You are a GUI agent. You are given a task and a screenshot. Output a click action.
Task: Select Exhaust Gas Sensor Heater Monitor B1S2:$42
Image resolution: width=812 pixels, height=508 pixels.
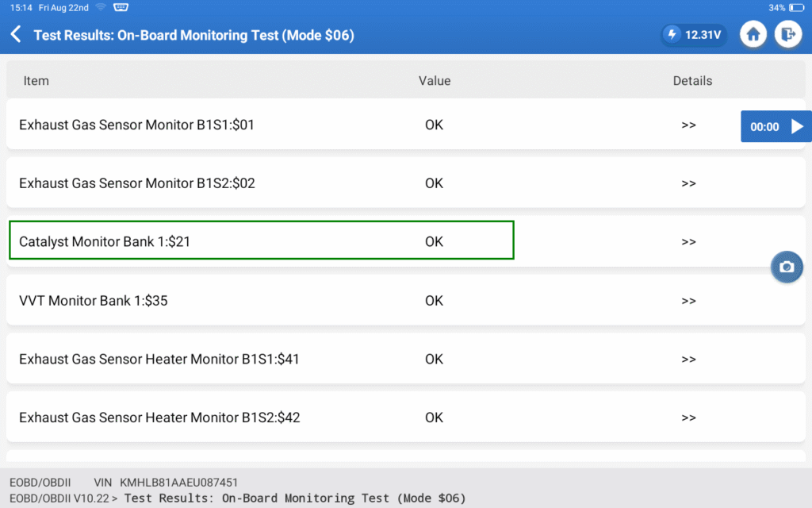tap(159, 418)
